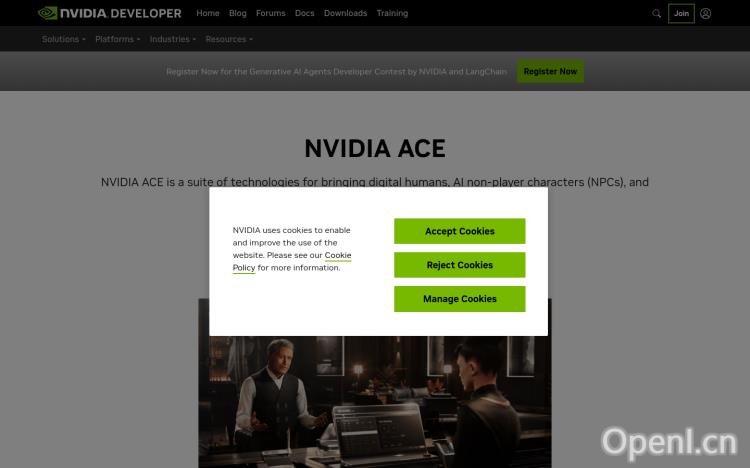Open the Industries dropdown menu
The height and width of the screenshot is (468, 750).
pos(173,39)
